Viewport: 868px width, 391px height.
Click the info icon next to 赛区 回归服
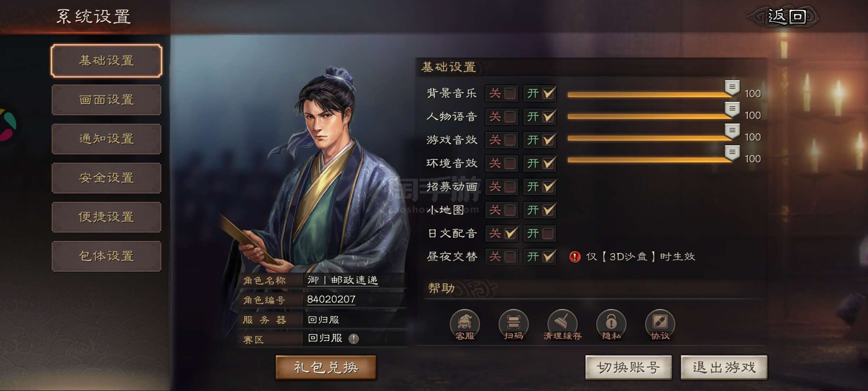[x=353, y=339]
